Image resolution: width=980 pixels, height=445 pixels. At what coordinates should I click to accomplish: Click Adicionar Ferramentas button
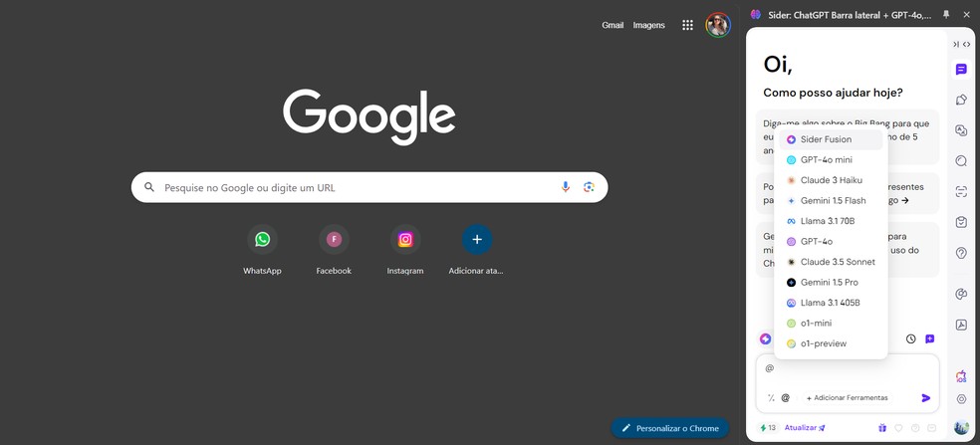click(847, 398)
